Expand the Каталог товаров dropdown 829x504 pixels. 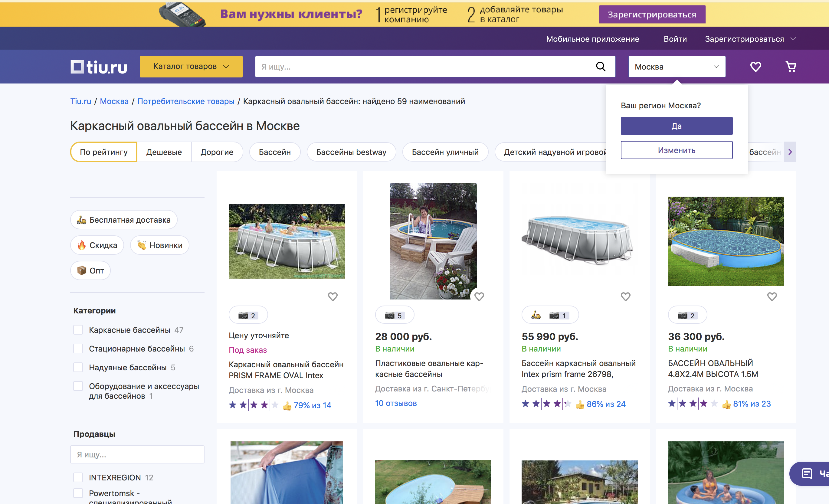[191, 67]
